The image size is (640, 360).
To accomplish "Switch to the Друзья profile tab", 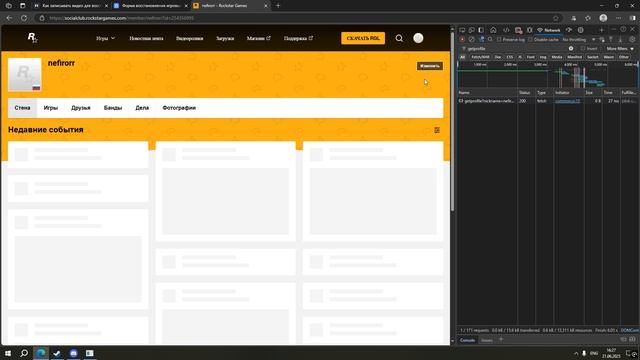I will tap(81, 108).
